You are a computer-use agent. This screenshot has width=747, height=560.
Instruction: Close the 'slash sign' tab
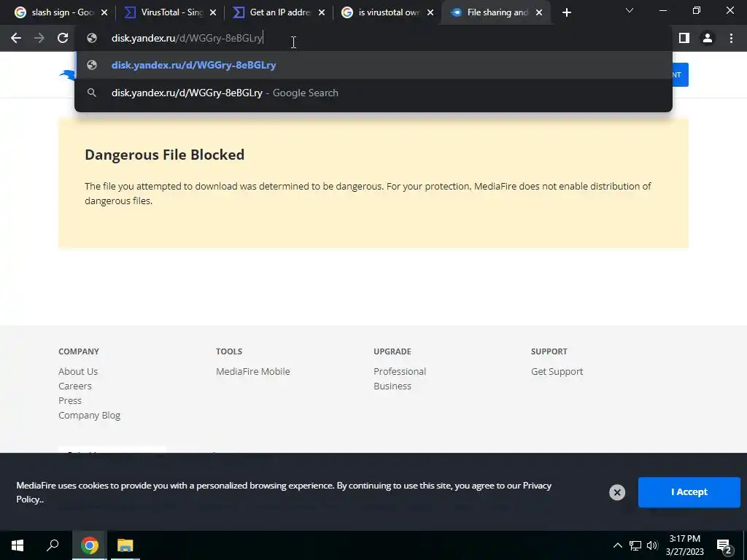click(104, 13)
